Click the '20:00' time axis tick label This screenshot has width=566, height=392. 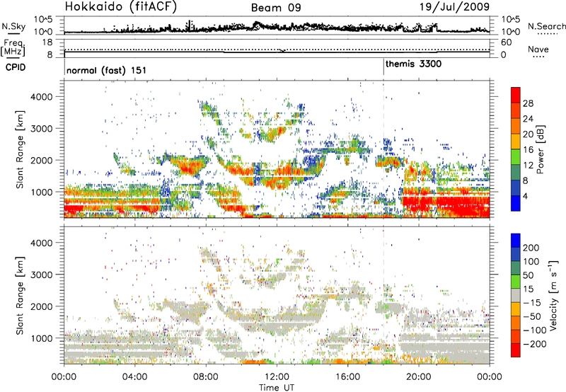(x=418, y=377)
